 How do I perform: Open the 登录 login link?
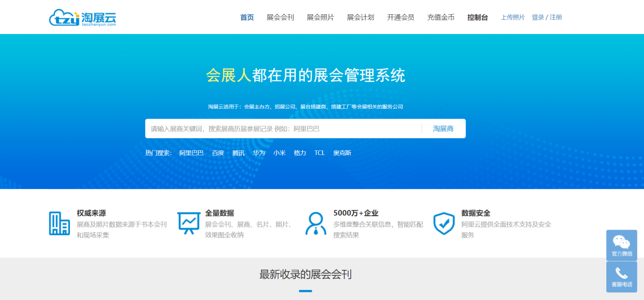pyautogui.click(x=537, y=17)
